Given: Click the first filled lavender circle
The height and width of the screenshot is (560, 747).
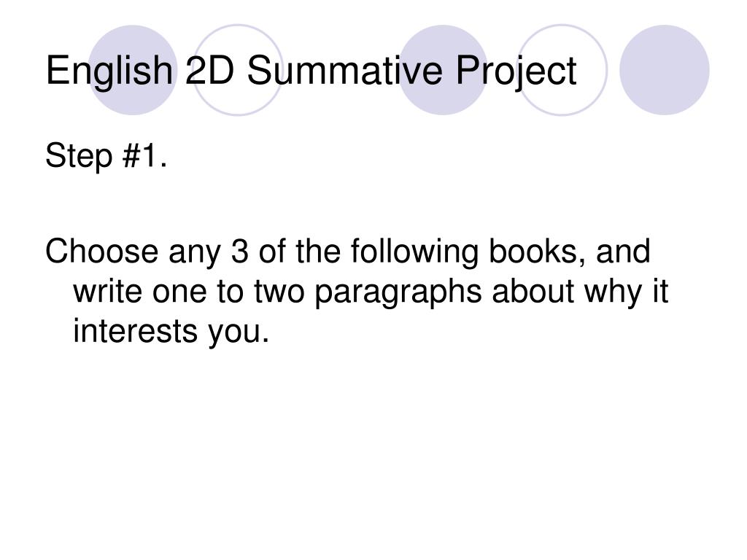Looking at the screenshot, I should 133,70.
